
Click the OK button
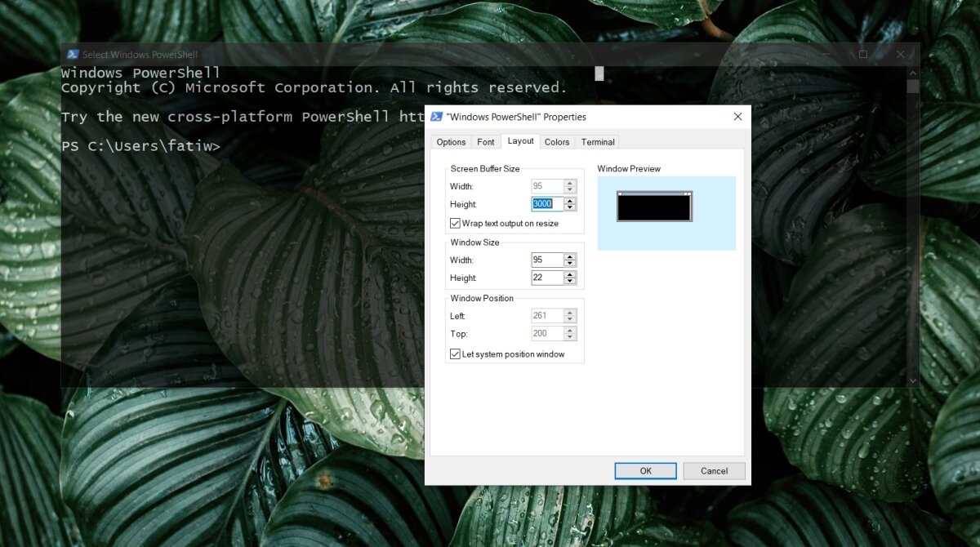[x=645, y=470]
